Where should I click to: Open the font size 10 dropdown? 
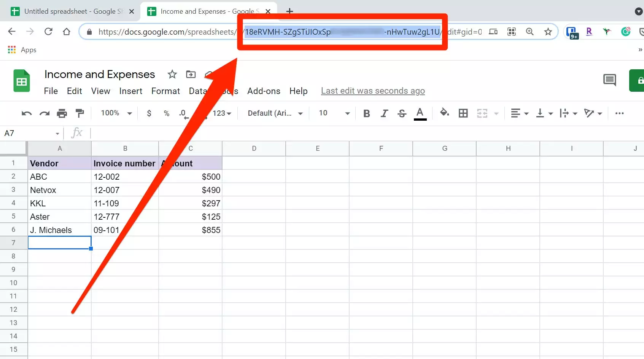(334, 113)
